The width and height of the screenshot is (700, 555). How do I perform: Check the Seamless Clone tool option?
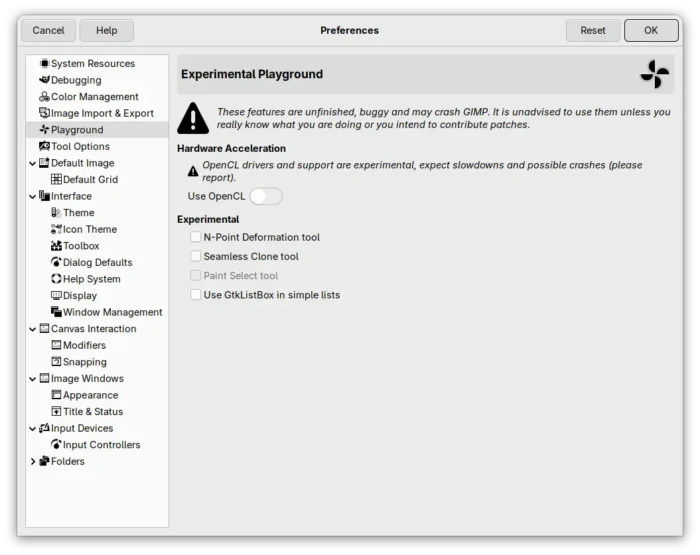coord(196,257)
